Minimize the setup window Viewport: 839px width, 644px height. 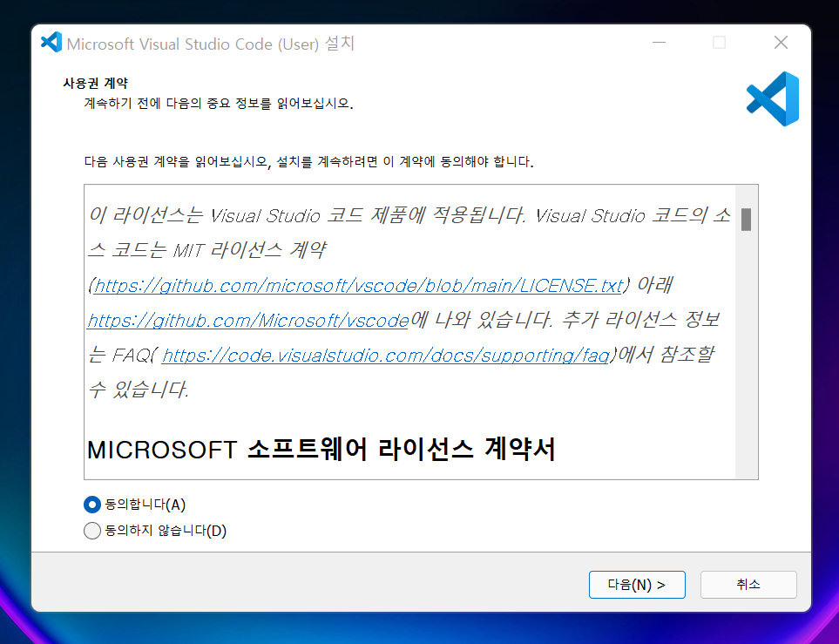660,43
